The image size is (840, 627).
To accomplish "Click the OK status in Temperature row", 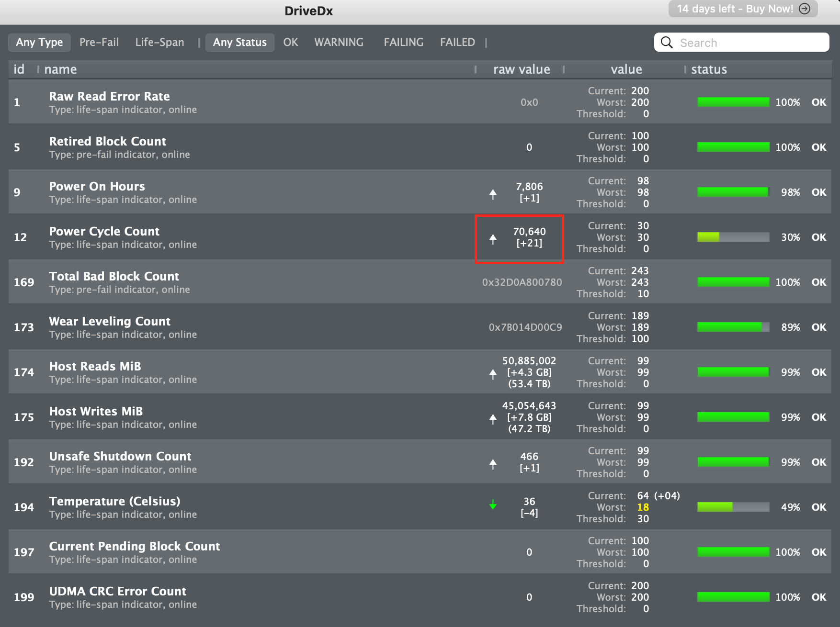I will [x=818, y=507].
